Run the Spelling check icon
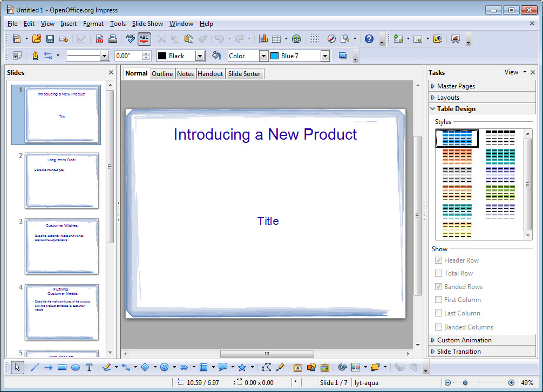Image resolution: width=543 pixels, height=392 pixels. pyautogui.click(x=130, y=39)
